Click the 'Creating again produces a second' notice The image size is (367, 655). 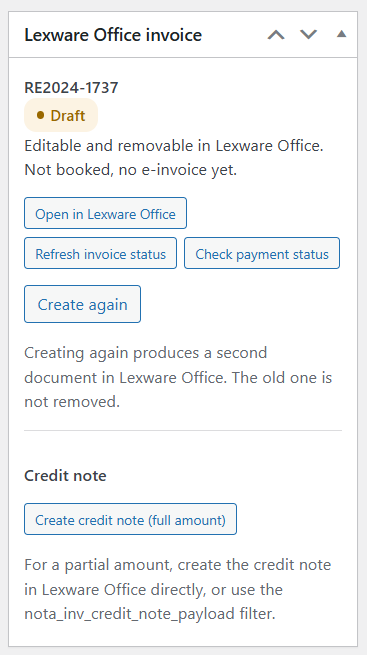146,353
